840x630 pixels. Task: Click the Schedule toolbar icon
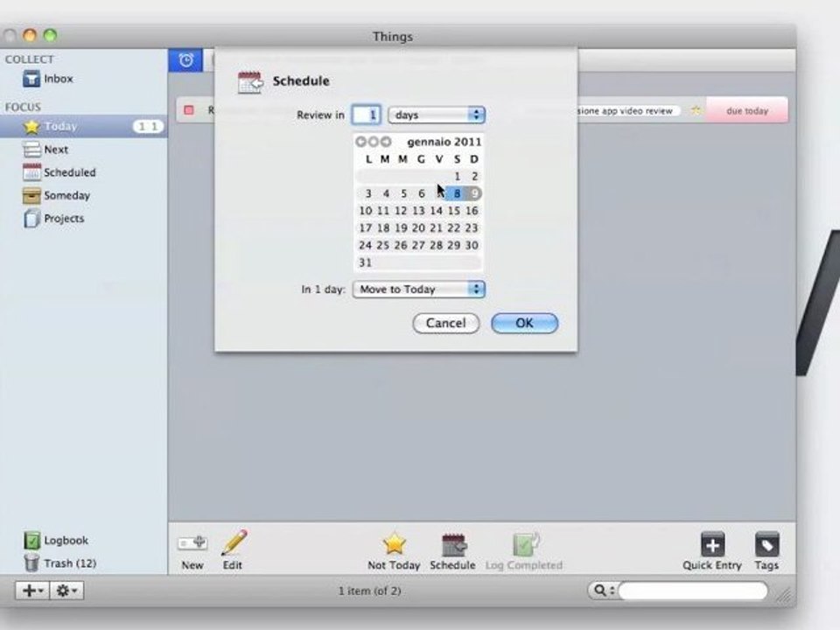point(453,544)
